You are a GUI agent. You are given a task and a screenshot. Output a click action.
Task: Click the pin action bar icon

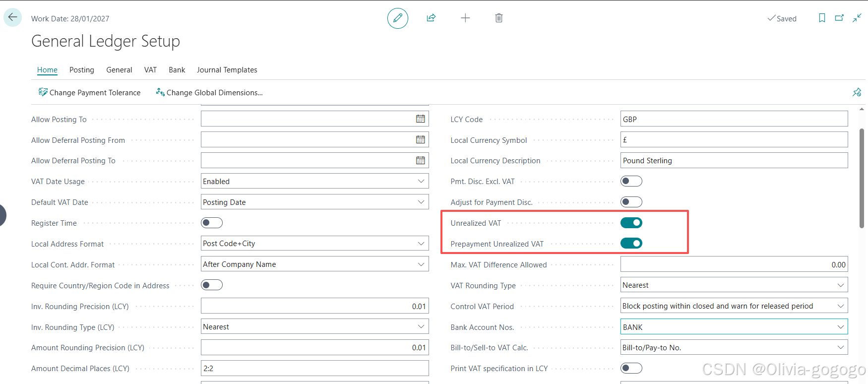click(857, 92)
